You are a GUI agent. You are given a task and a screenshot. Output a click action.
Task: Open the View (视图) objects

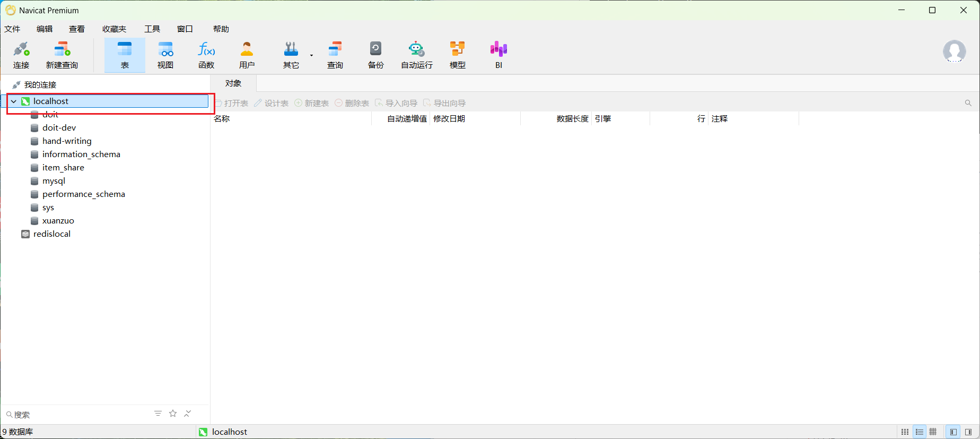[165, 55]
